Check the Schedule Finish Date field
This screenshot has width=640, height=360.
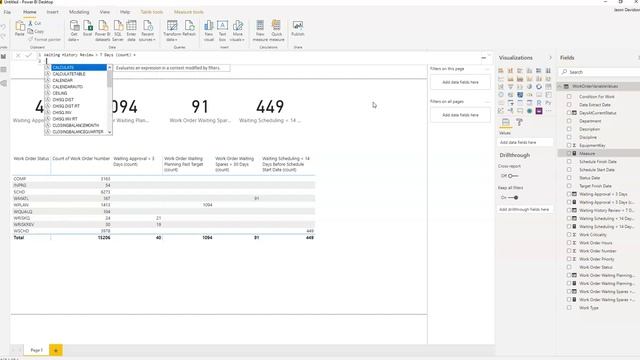(x=569, y=162)
